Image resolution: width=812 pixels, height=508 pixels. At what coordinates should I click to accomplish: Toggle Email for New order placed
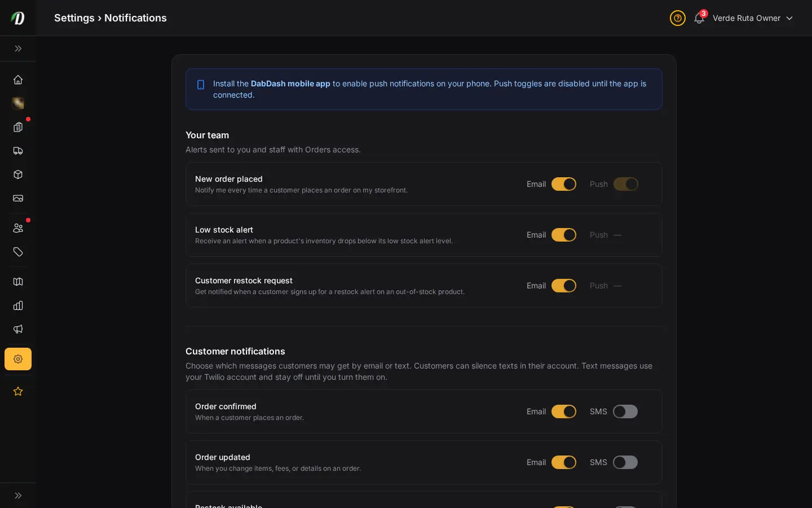point(564,184)
